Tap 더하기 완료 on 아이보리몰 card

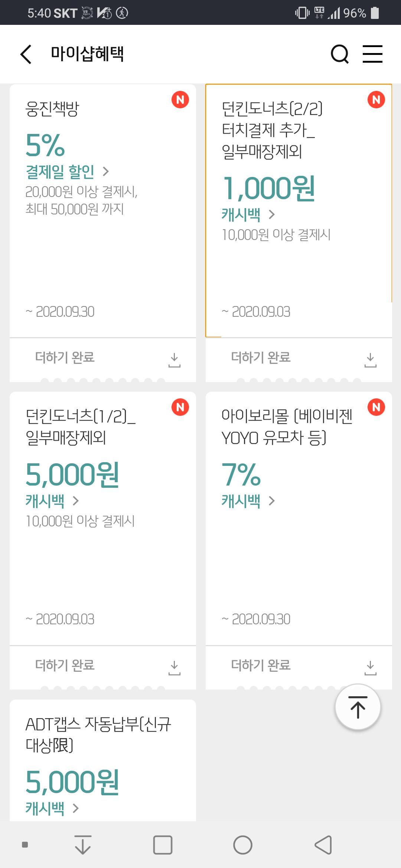pos(261,665)
